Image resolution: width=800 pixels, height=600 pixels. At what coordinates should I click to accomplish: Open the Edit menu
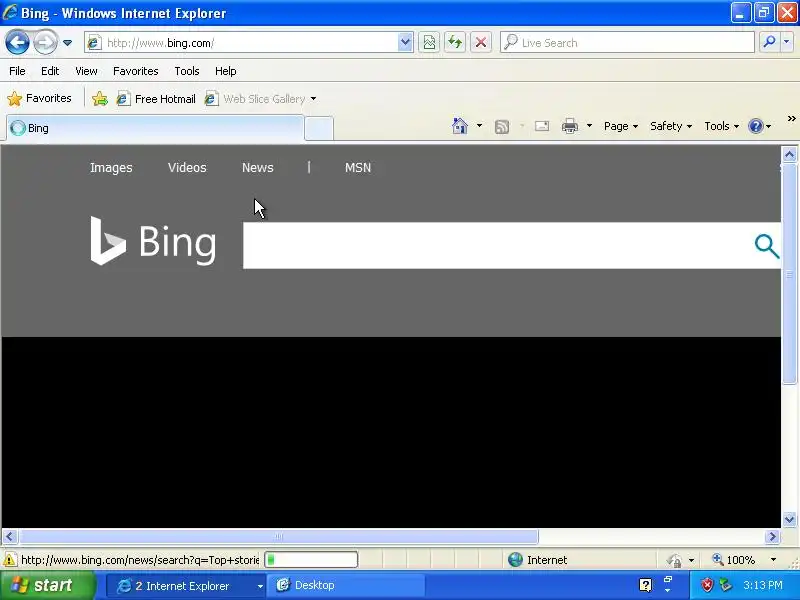[x=50, y=71]
